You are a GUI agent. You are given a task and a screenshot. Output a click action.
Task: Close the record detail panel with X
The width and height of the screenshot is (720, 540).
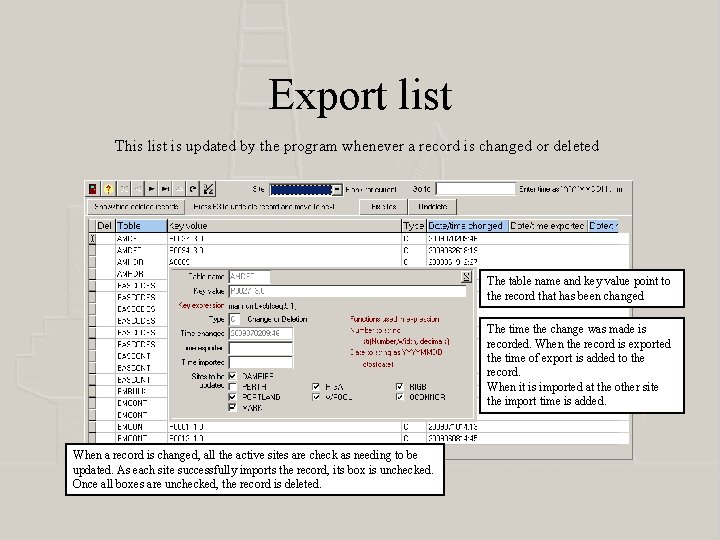coord(466,276)
